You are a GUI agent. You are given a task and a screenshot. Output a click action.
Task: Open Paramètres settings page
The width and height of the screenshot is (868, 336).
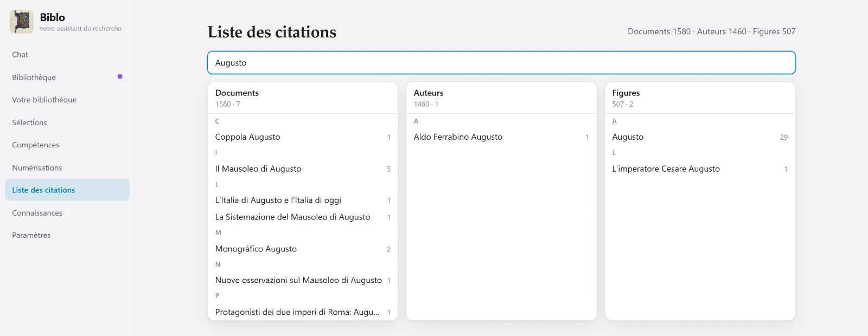67,235
